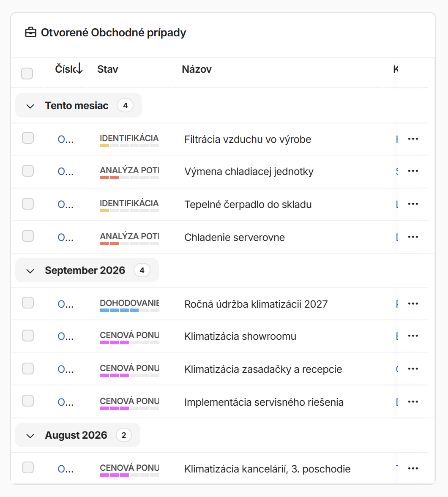Screen dimensions: 448x497
Task: Open row actions for Filtrácia vzduchu vo výrobe
Action: (x=413, y=139)
